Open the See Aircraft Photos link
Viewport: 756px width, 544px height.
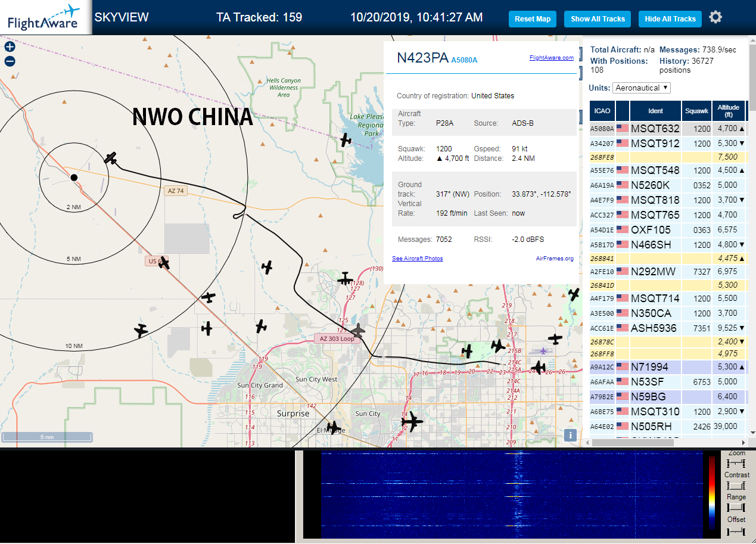[417, 259]
